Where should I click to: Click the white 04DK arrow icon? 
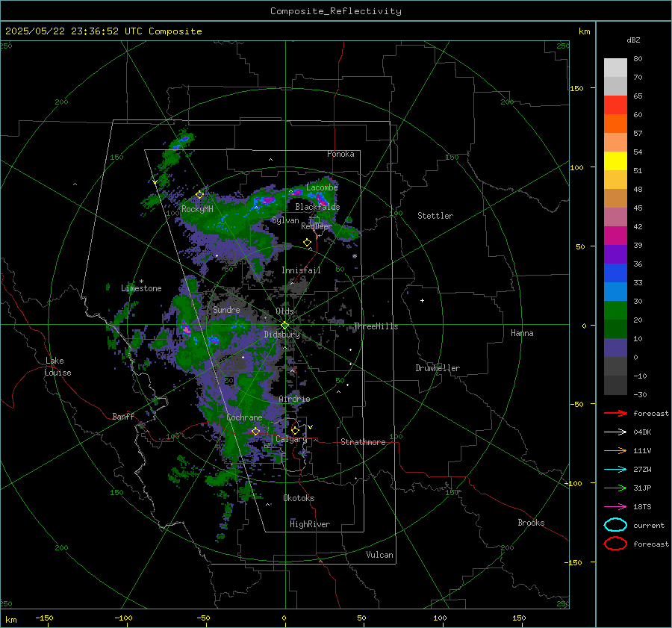(615, 432)
